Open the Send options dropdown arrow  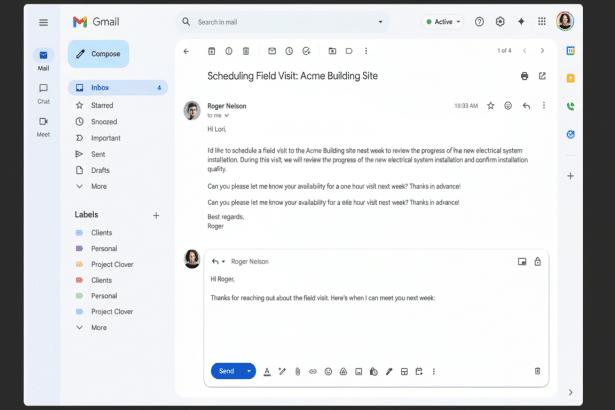coord(249,371)
